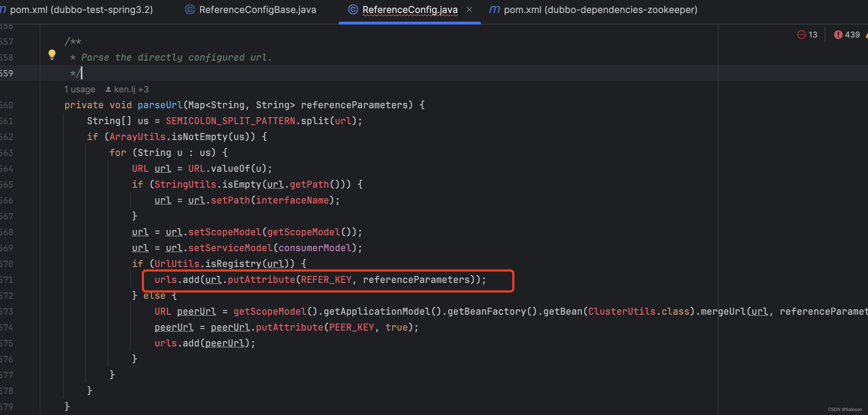Select the ReferenceConfig.java tab
868x415 pixels.
tap(410, 10)
